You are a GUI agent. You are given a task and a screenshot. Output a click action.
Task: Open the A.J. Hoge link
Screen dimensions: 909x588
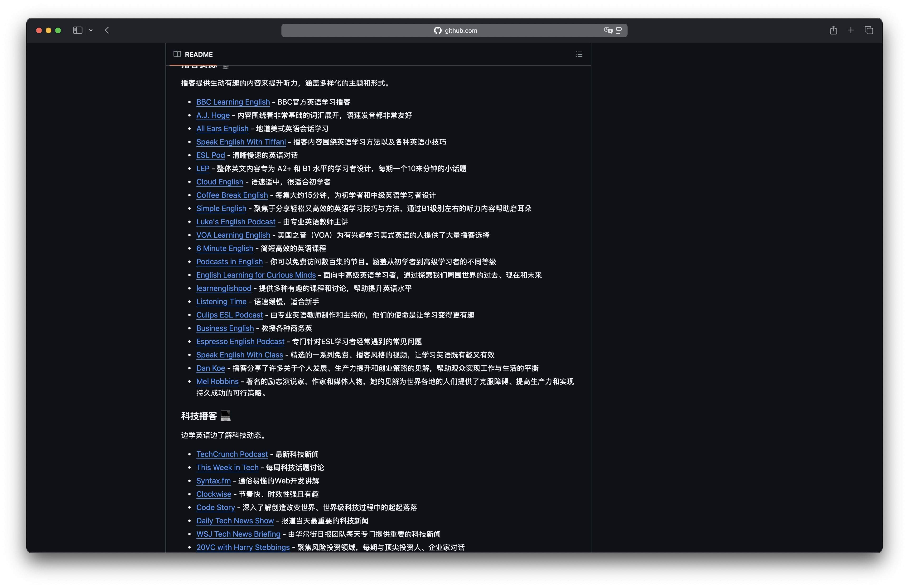[x=213, y=115]
